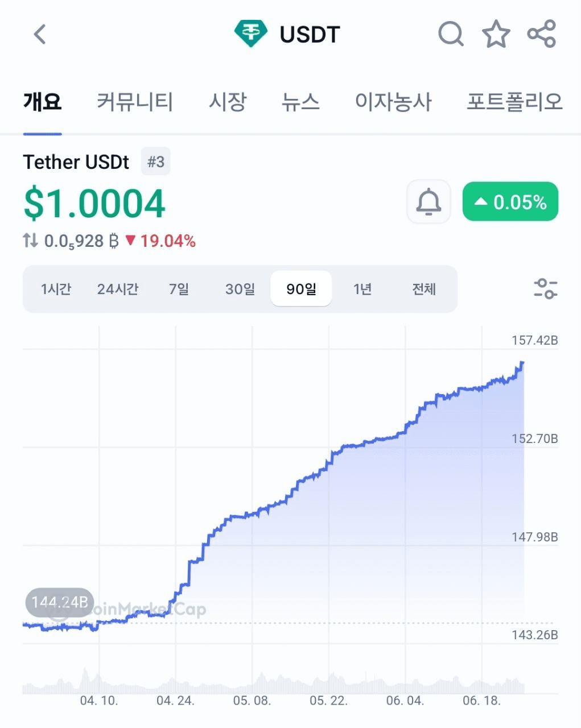The width and height of the screenshot is (581, 728).
Task: Tap the 144.24B chart value label
Action: pos(60,602)
